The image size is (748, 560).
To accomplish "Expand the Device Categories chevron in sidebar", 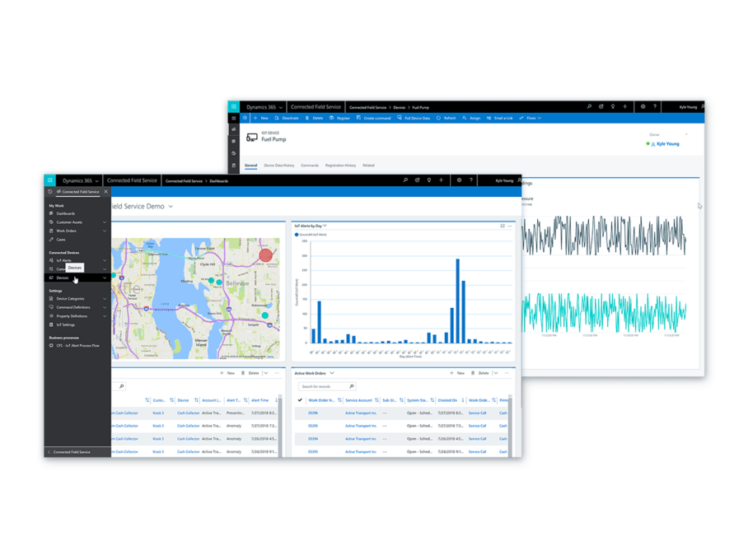I will pos(105,299).
